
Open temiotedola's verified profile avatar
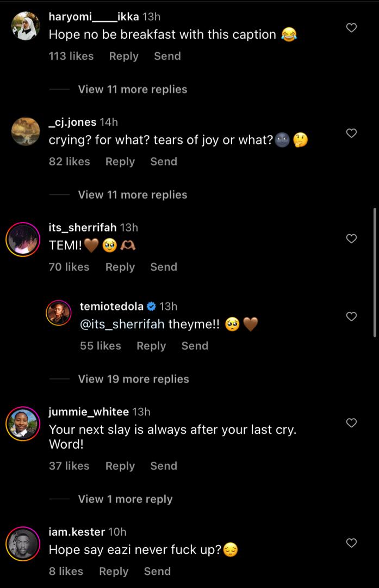(x=59, y=313)
